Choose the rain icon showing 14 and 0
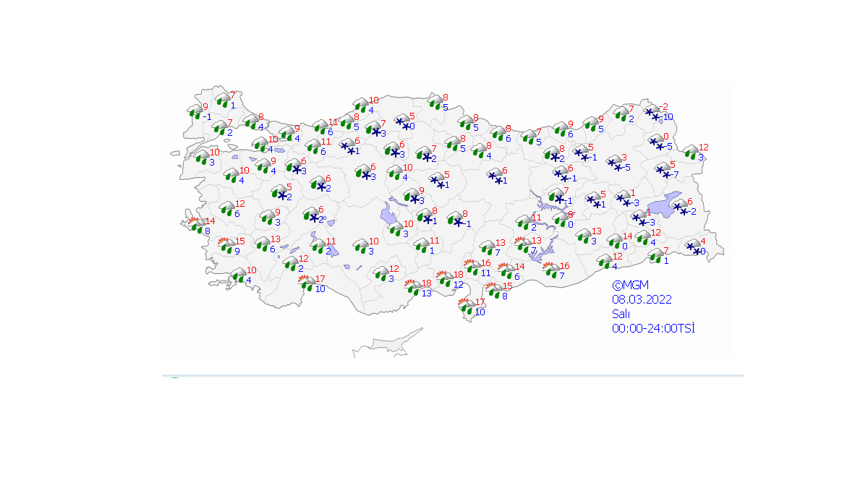Image resolution: width=868 pixels, height=488 pixels. click(x=615, y=241)
